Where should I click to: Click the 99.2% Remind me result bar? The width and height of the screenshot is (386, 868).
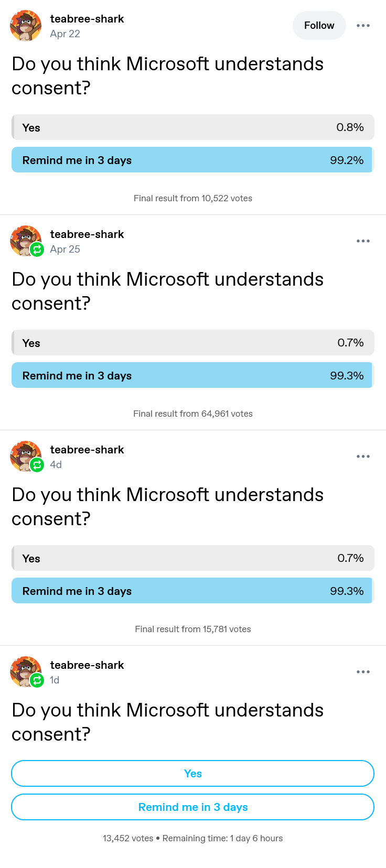tap(193, 160)
